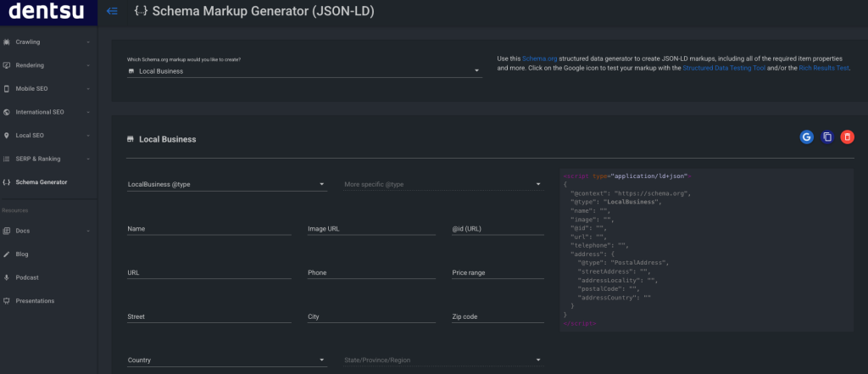Focus the Zip code input field
This screenshot has width=868, height=374.
[x=498, y=317]
